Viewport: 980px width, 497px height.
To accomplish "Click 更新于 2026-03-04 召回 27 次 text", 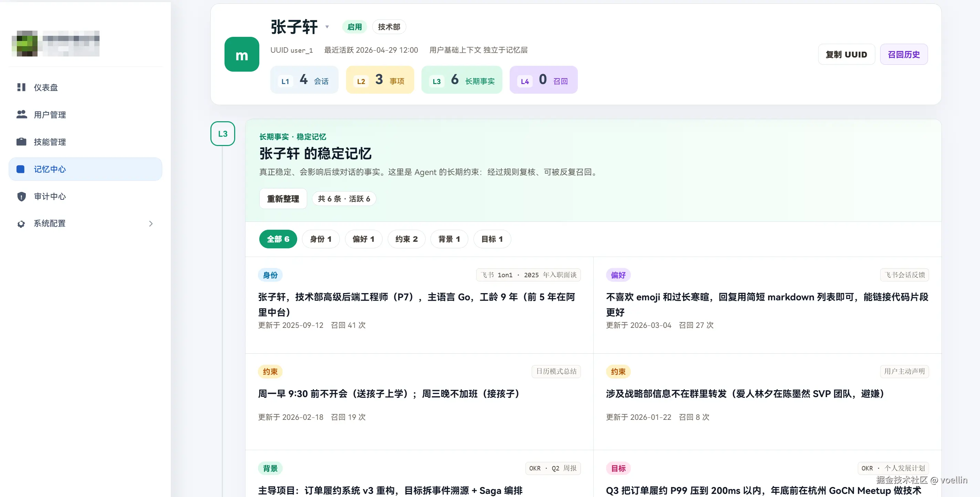I will [660, 325].
